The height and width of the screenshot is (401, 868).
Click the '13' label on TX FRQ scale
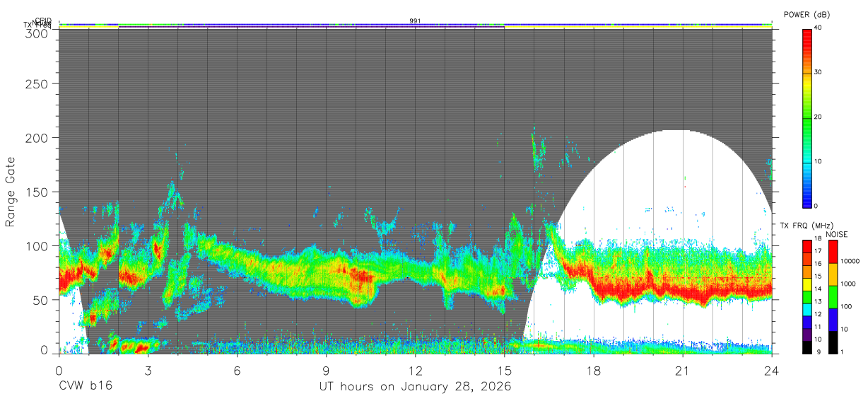coord(819,301)
